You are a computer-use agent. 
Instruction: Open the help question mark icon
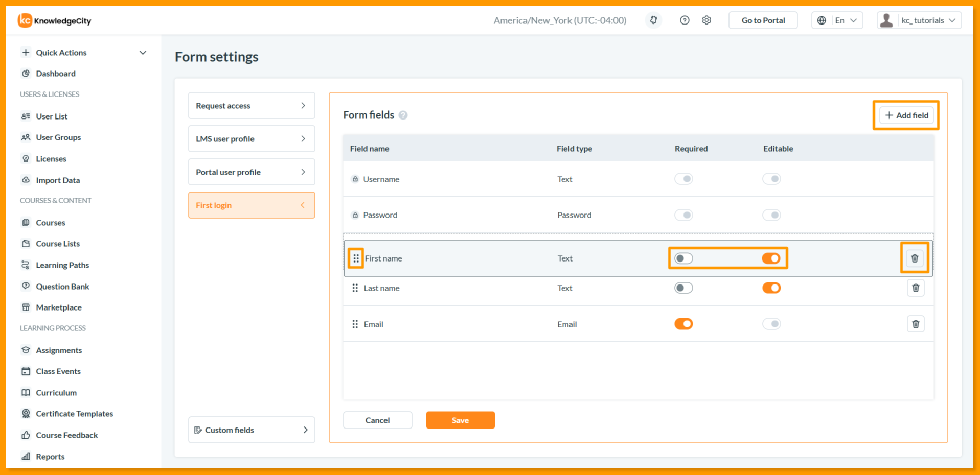[685, 20]
